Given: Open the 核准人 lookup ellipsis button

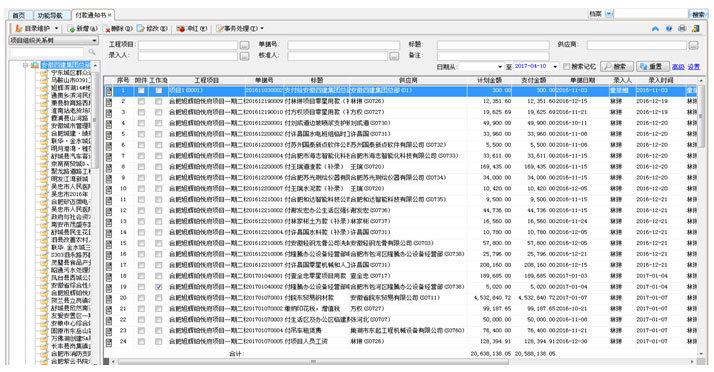Looking at the screenshot, I should 394,56.
